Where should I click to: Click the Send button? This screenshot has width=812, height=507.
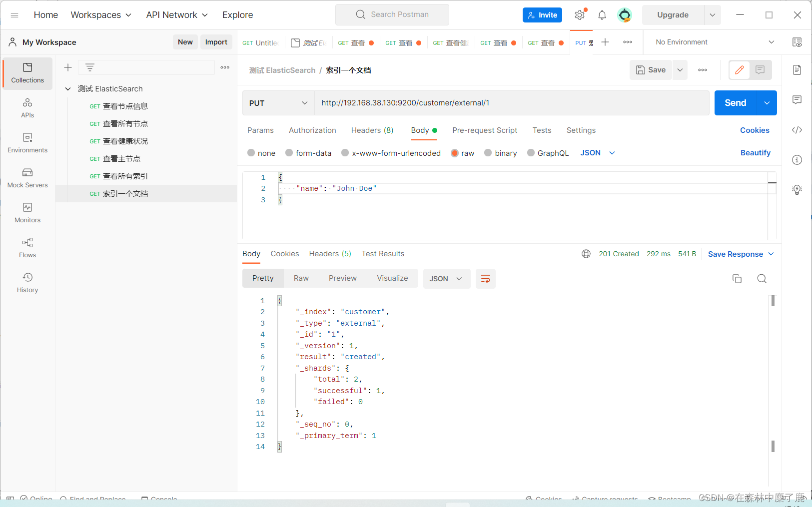736,103
